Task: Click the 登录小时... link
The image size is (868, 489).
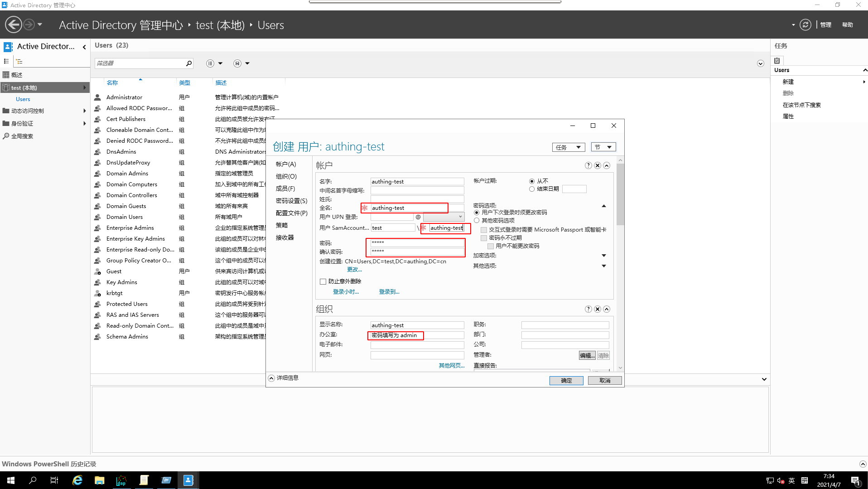Action: (x=346, y=292)
